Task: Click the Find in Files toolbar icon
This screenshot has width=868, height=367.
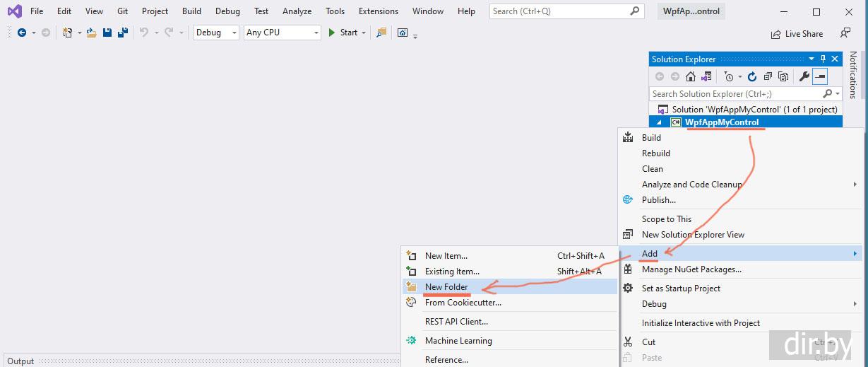Action: point(381,33)
